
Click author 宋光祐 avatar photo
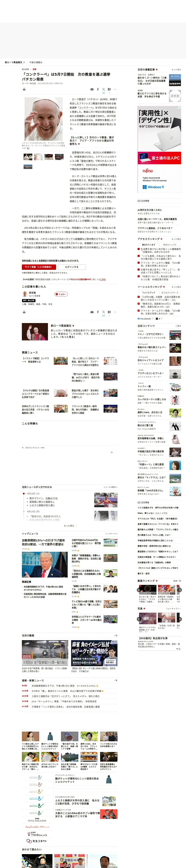click(25, 294)
